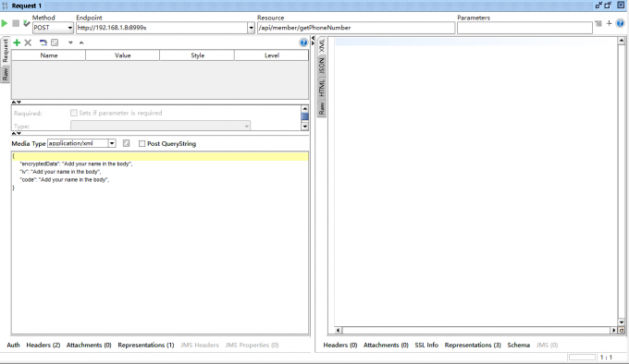Click the parameter details scrollbar down arrow

tap(305, 127)
